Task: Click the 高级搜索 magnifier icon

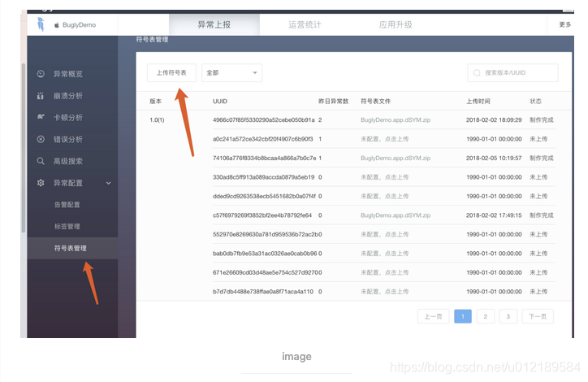Action: pyautogui.click(x=41, y=161)
